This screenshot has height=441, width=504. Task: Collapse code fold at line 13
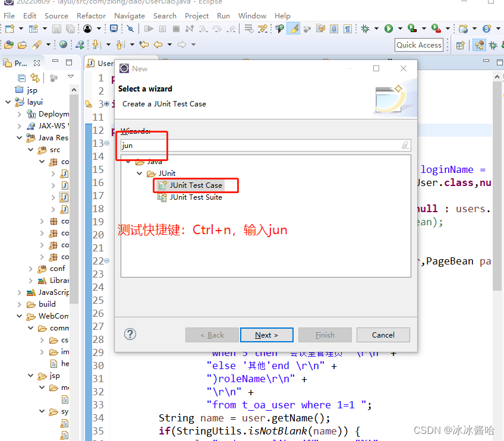107,143
